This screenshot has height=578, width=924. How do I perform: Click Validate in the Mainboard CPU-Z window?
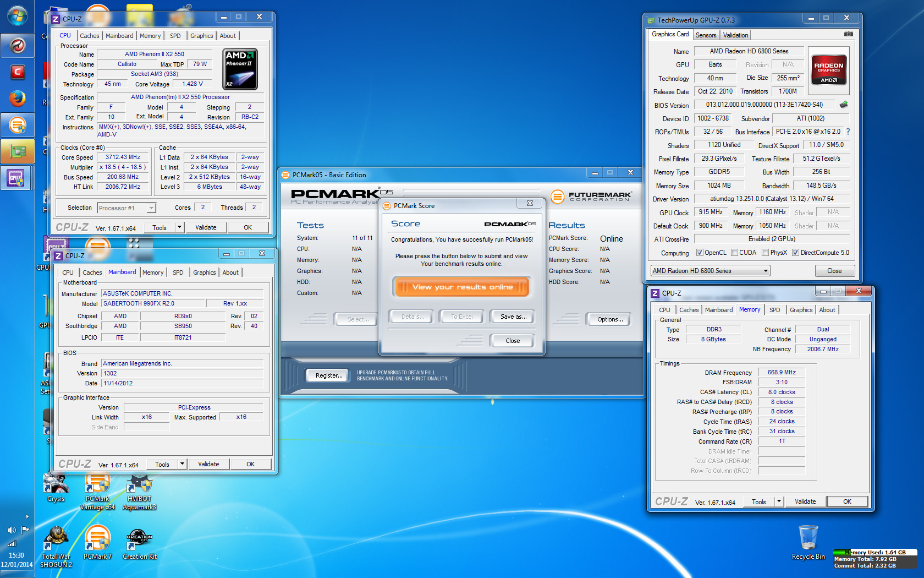[208, 464]
